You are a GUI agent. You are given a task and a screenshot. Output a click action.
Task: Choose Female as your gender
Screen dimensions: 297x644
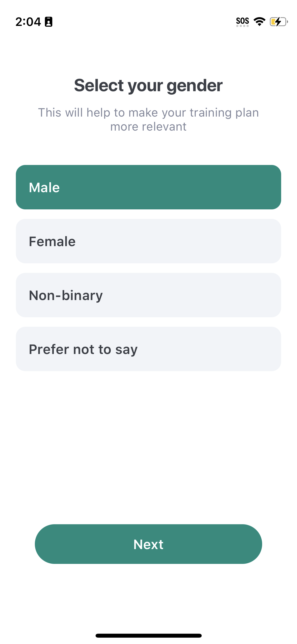pyautogui.click(x=148, y=241)
